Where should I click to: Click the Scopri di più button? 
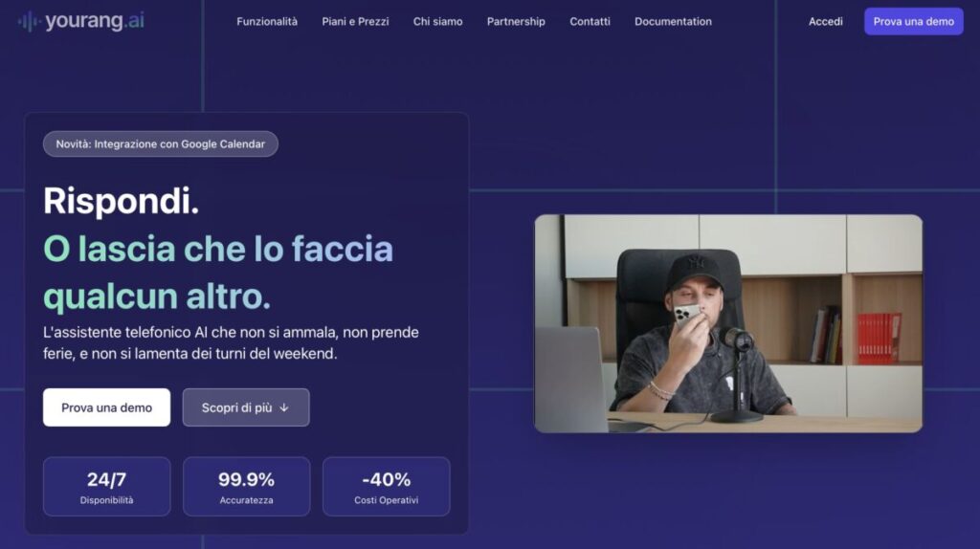[x=246, y=407]
